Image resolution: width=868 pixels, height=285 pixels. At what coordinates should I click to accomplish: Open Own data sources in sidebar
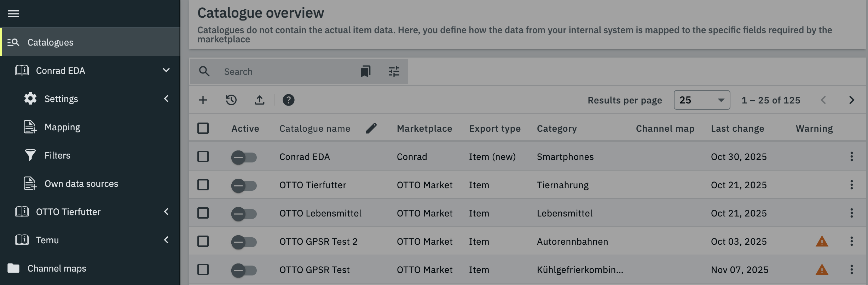(90, 183)
